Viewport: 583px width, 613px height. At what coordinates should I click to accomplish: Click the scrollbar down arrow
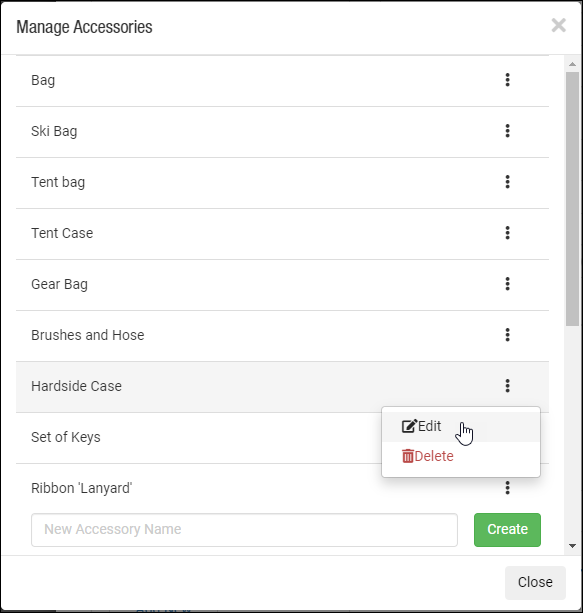point(572,546)
